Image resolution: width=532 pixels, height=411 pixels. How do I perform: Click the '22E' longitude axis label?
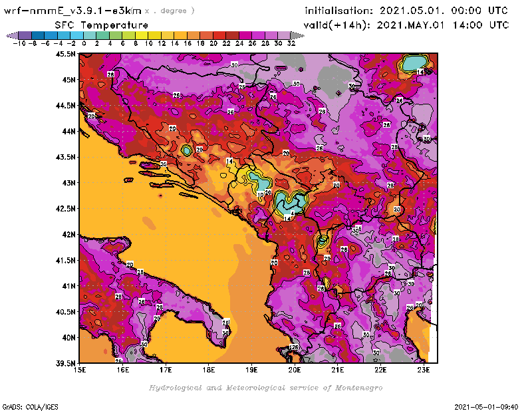(380, 370)
